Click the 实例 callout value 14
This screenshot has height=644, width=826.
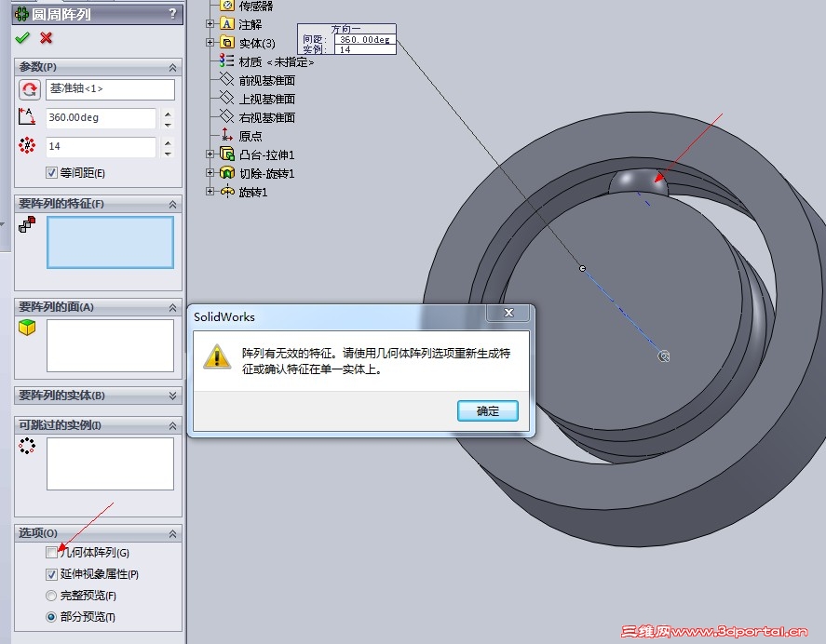365,49
